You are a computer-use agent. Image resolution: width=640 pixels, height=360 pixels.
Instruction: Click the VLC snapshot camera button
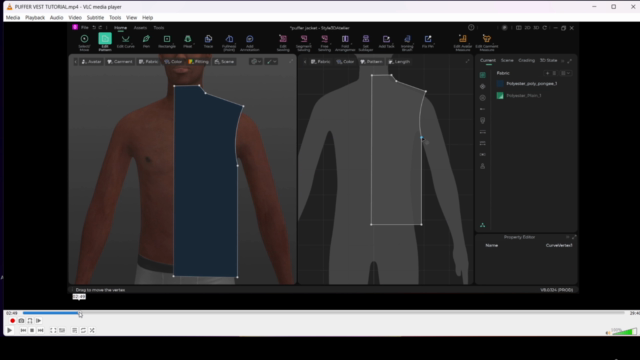pos(21,321)
